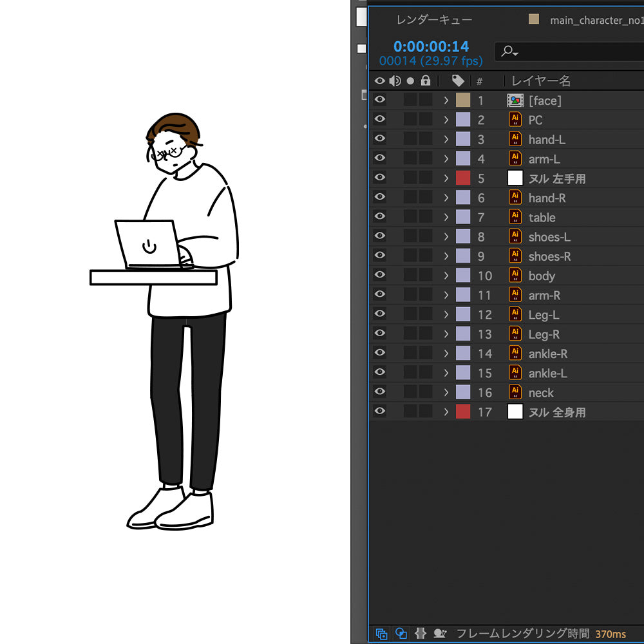Screen dimensions: 644x644
Task: Click the Layer Switches pane toggle icon
Action: pyautogui.click(x=381, y=634)
